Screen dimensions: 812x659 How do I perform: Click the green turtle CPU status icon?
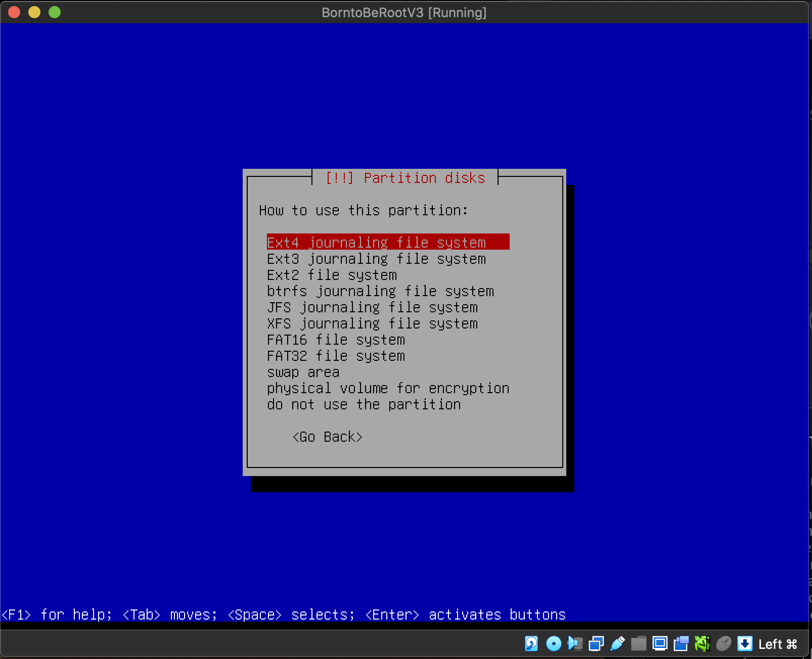pyautogui.click(x=702, y=643)
